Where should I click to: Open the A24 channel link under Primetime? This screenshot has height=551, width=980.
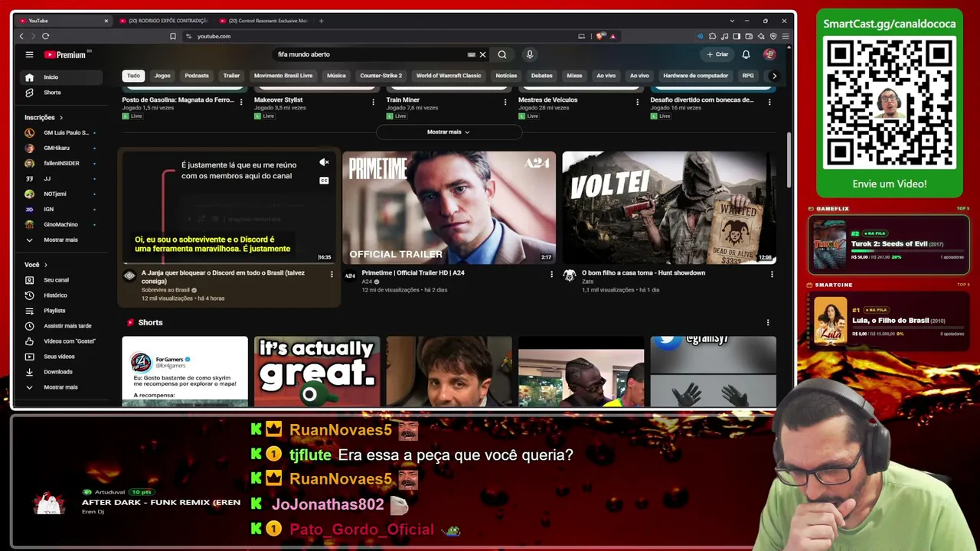(x=367, y=282)
